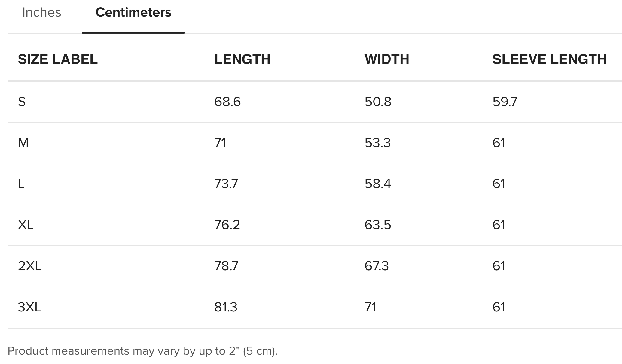Image resolution: width=622 pixels, height=364 pixels.
Task: Click the 59.7 sleeve length value
Action: point(505,102)
